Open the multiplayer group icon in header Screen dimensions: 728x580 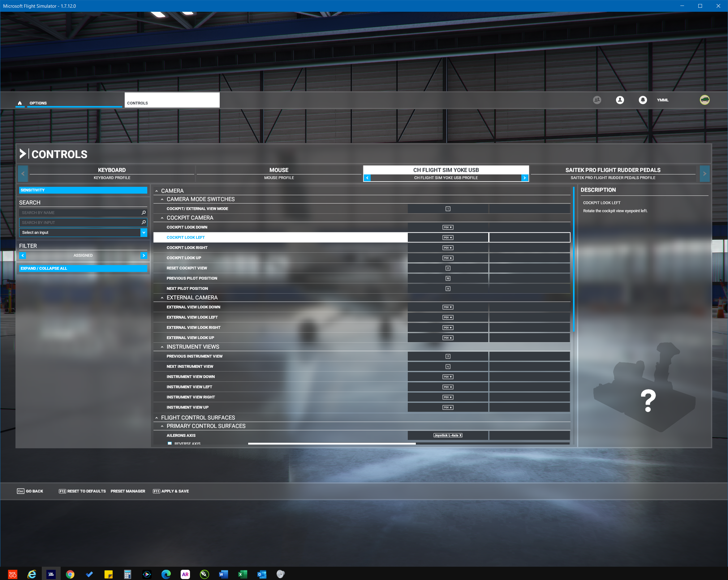(x=597, y=100)
